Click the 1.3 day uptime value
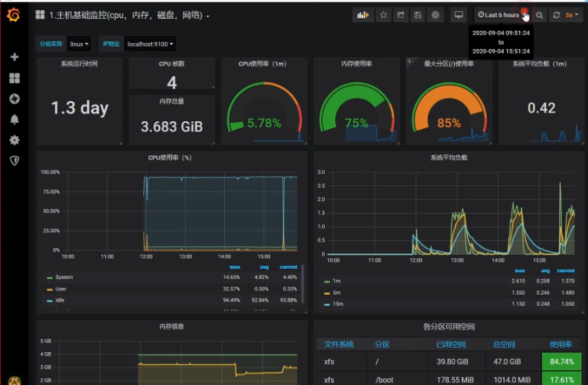Image resolution: width=588 pixels, height=385 pixels. [x=79, y=108]
